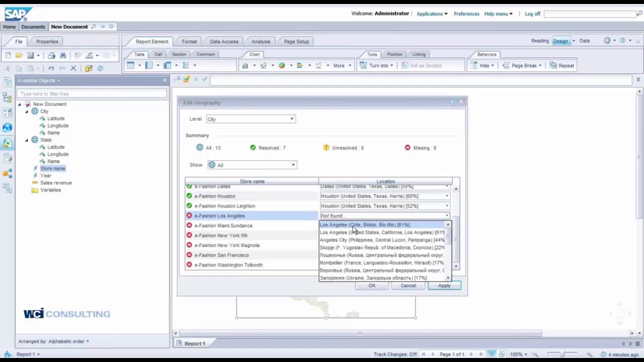Open the Format tab
This screenshot has width=644, height=362.
click(190, 42)
